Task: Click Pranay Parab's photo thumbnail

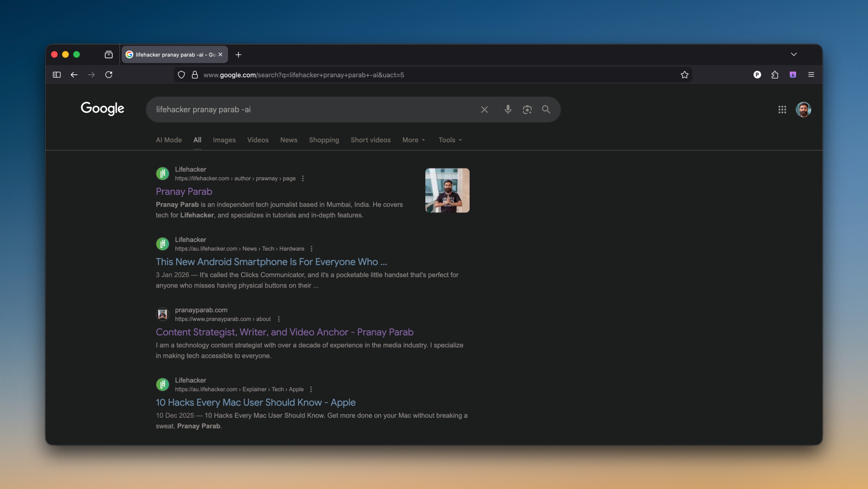Action: coord(447,190)
